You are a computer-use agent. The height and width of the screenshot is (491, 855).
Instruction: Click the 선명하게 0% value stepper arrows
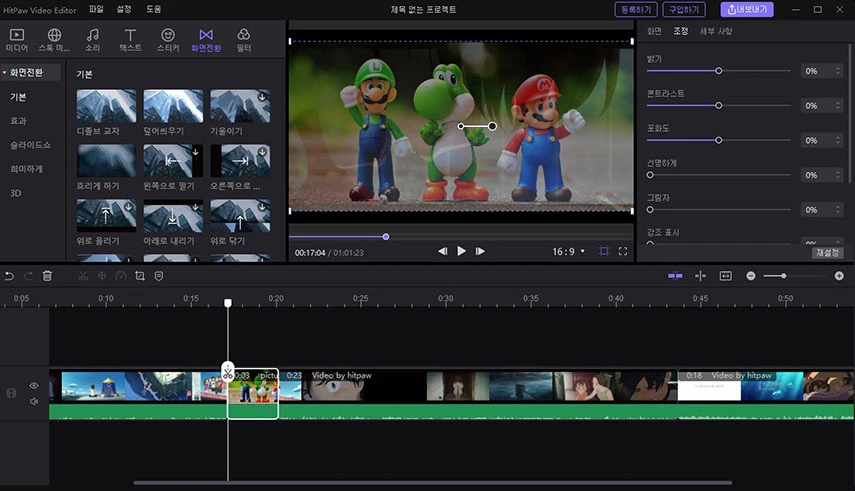pyautogui.click(x=838, y=175)
